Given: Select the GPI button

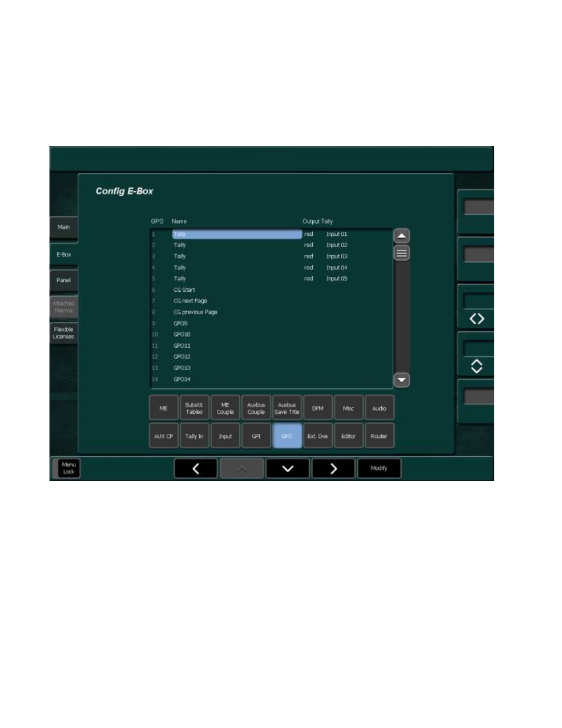Looking at the screenshot, I should click(x=256, y=436).
